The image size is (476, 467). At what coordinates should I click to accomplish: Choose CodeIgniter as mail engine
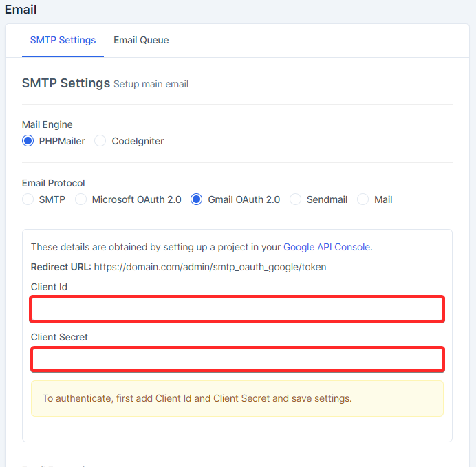coord(100,141)
